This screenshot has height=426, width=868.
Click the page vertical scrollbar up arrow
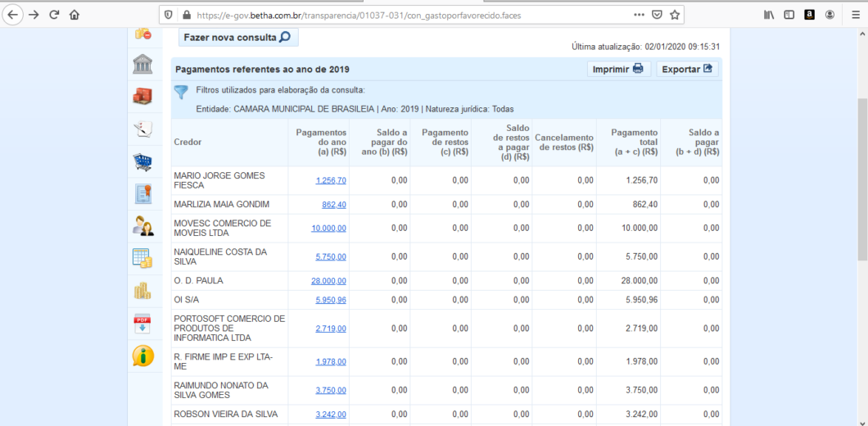coord(861,34)
